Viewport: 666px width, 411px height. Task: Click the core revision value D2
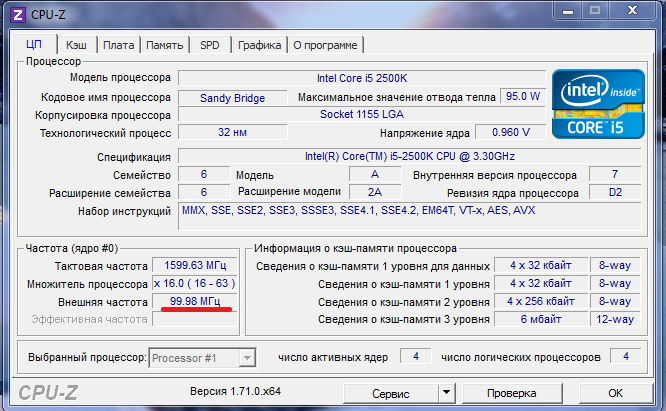click(615, 192)
